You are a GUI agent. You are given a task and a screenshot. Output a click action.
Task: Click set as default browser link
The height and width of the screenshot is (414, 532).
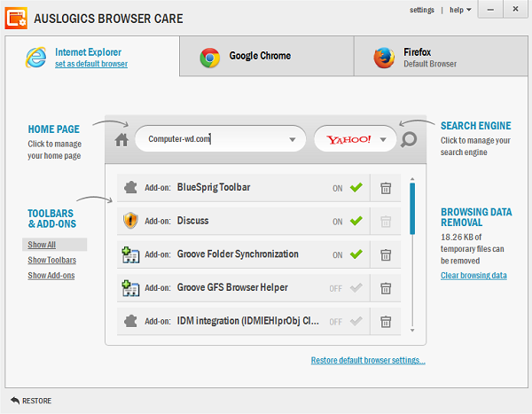coord(91,64)
